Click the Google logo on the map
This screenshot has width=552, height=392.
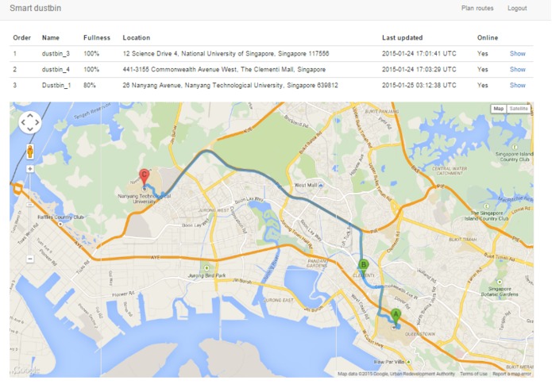tap(26, 370)
